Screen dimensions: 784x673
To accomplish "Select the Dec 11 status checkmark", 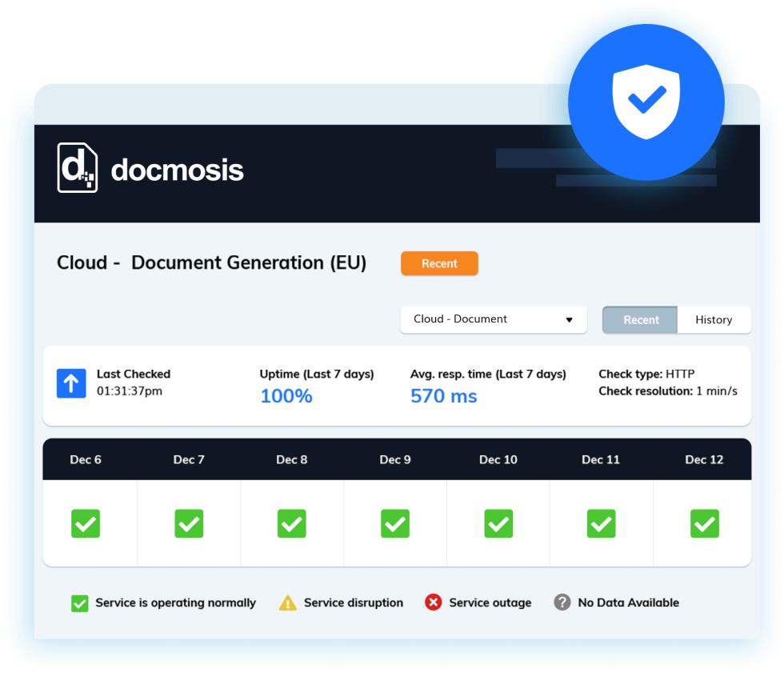I will click(601, 523).
